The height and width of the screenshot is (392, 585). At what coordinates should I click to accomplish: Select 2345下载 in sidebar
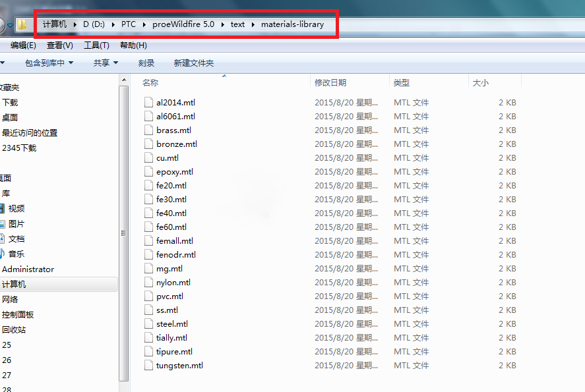(x=19, y=148)
